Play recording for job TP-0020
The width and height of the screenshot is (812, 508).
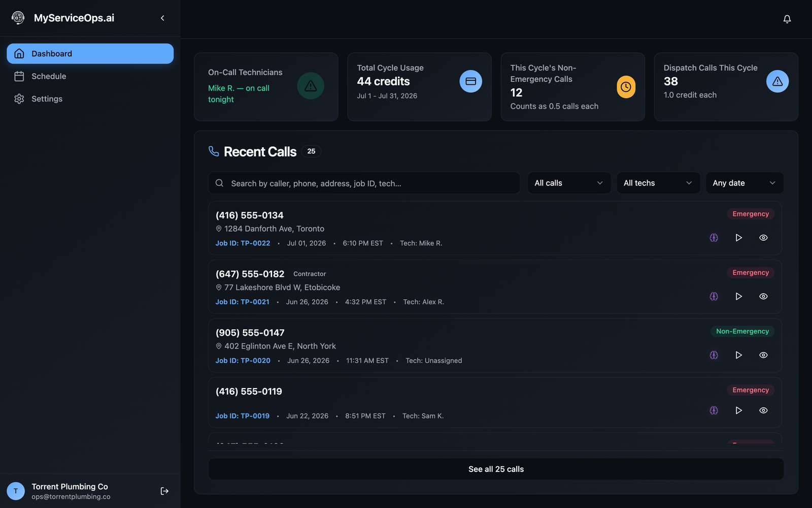pos(739,355)
